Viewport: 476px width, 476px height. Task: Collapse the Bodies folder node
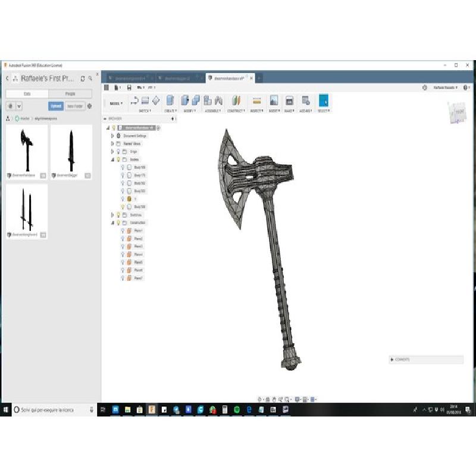click(x=112, y=159)
